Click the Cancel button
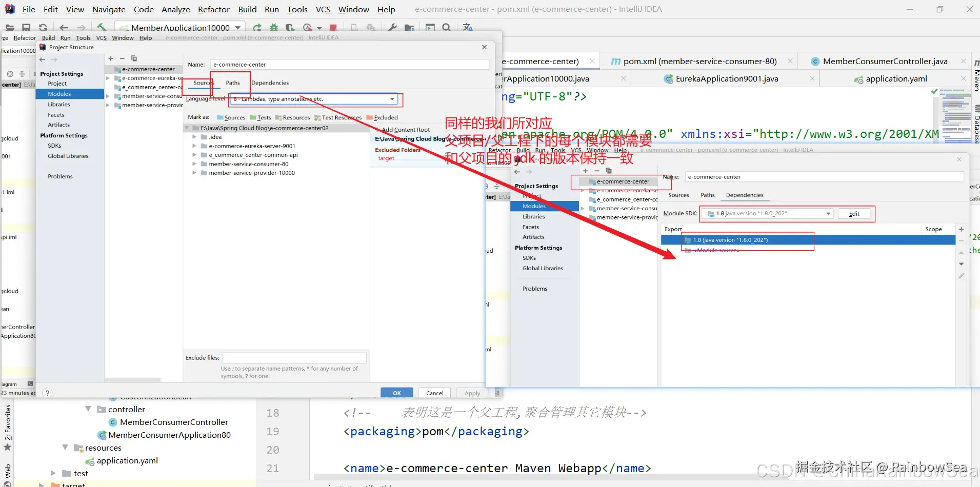980x487 pixels. (x=435, y=393)
